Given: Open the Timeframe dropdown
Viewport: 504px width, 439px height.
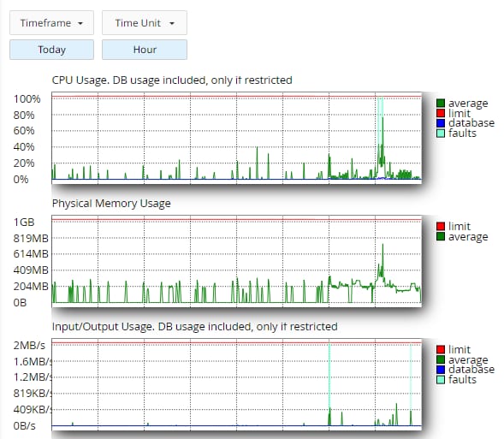Looking at the screenshot, I should (51, 23).
